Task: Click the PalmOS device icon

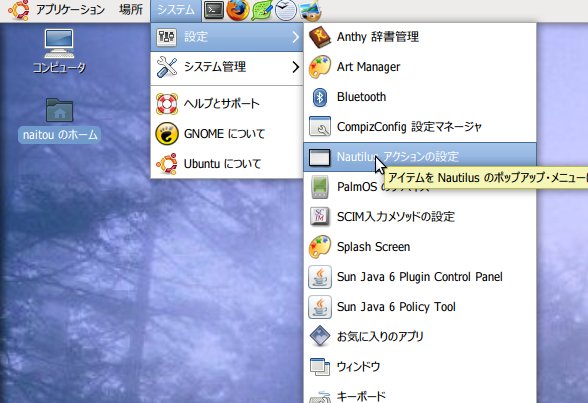Action: click(x=320, y=187)
